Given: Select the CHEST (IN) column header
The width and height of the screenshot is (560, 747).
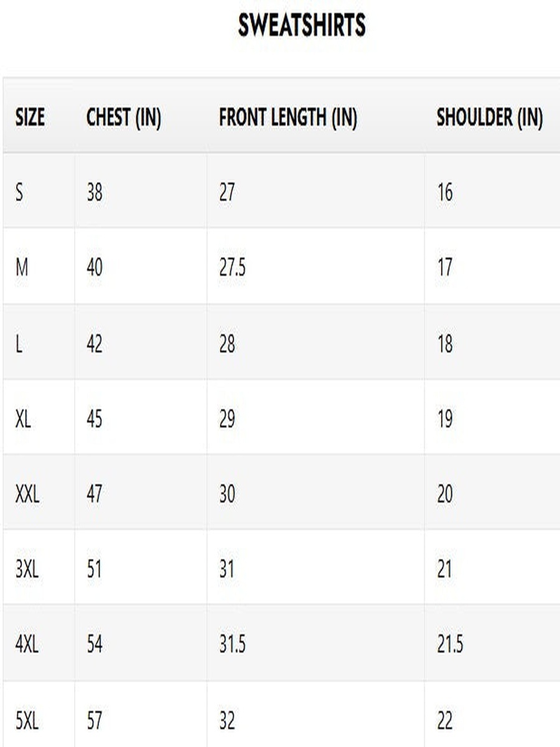Looking at the screenshot, I should pos(124,117).
